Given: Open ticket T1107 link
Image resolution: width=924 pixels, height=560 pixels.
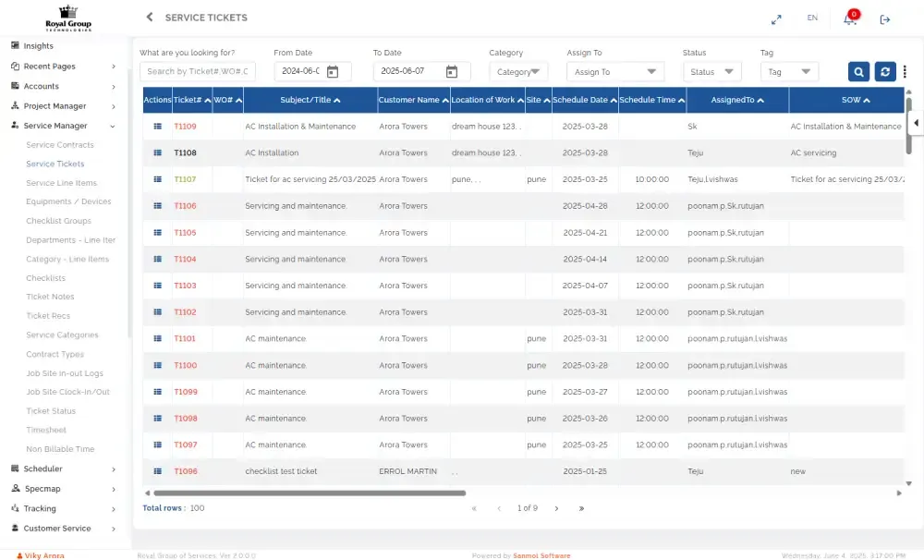Looking at the screenshot, I should pos(185,179).
